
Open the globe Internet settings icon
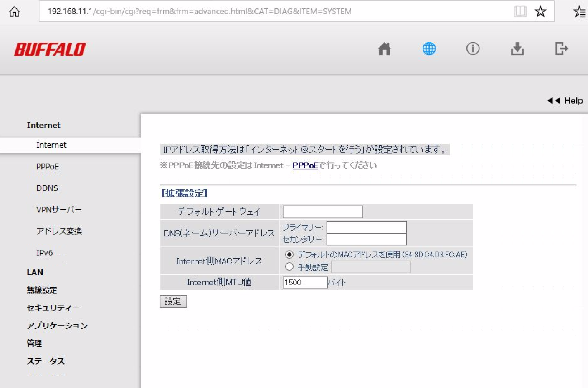[x=429, y=48]
